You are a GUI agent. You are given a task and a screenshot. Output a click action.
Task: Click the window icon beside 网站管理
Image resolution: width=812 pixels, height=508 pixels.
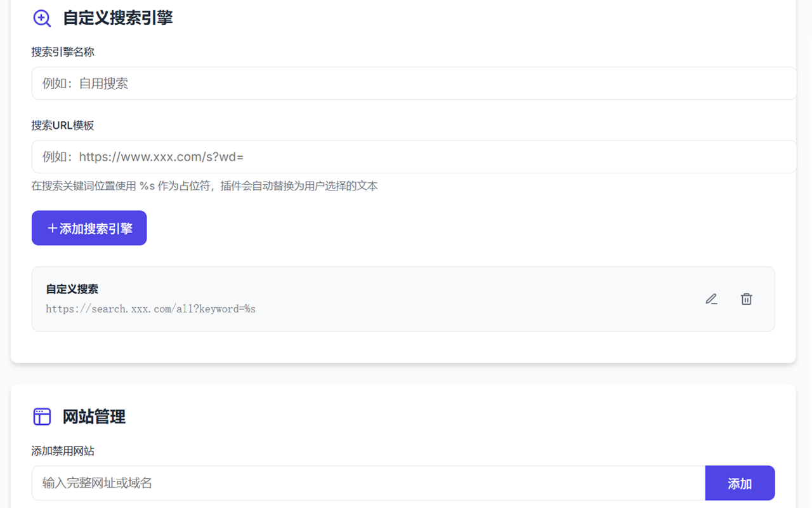42,417
